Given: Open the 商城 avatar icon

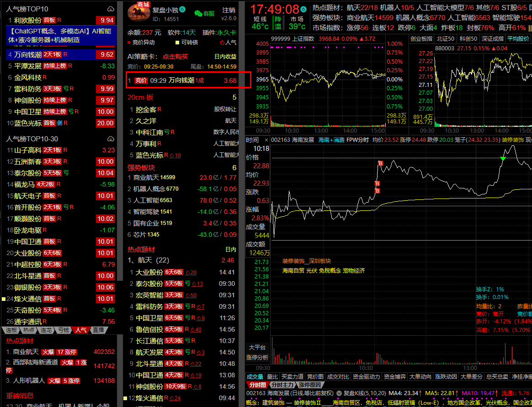Looking at the screenshot, I should click(138, 12).
